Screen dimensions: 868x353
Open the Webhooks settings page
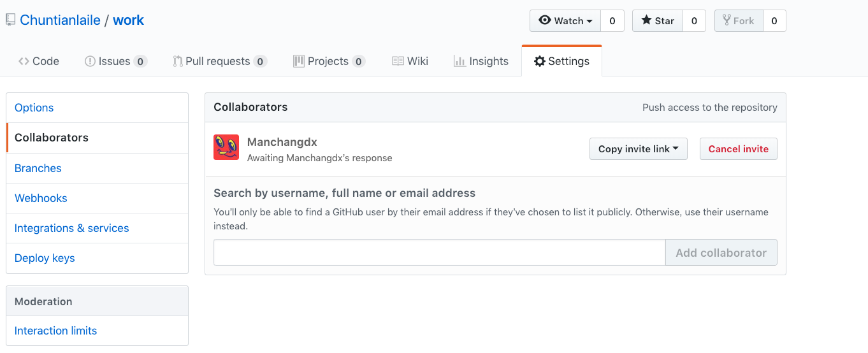41,198
